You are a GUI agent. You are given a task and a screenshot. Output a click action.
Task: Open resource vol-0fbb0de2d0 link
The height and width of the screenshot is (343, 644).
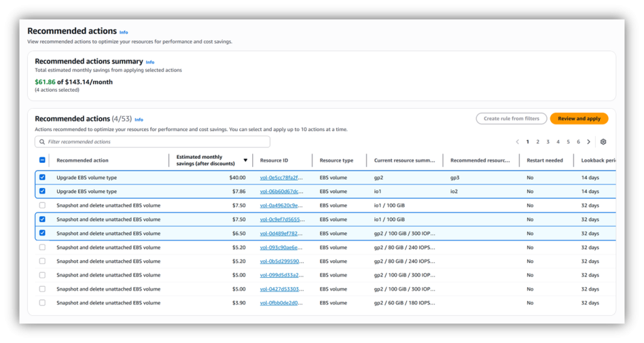(281, 303)
